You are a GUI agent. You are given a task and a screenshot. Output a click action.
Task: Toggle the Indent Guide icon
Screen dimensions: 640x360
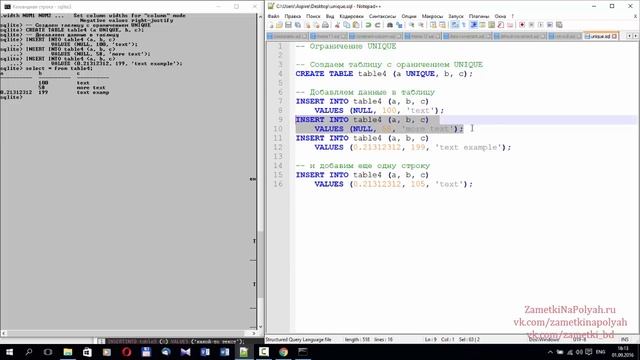[x=473, y=25]
